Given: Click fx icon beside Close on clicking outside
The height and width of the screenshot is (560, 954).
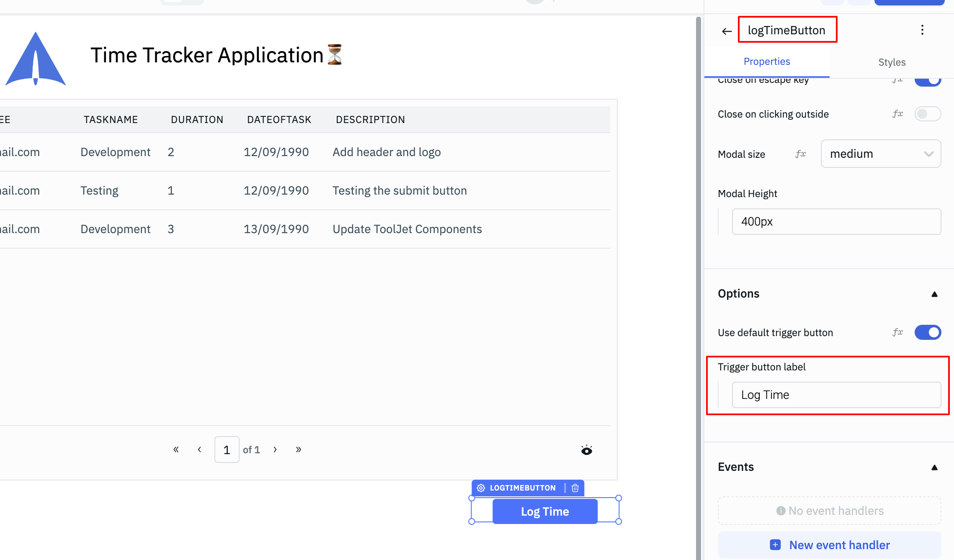Looking at the screenshot, I should coord(897,114).
